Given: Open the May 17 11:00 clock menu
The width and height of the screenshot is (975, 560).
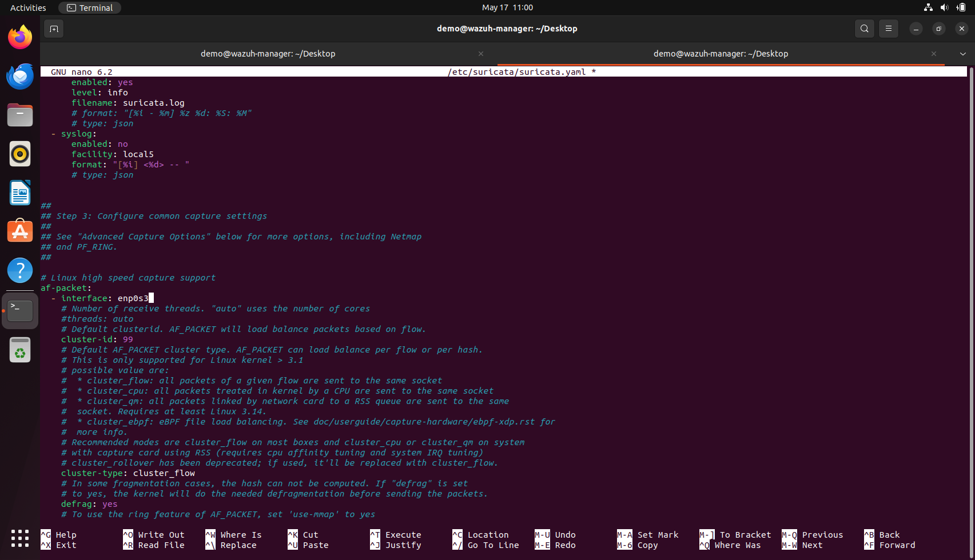Looking at the screenshot, I should click(507, 7).
